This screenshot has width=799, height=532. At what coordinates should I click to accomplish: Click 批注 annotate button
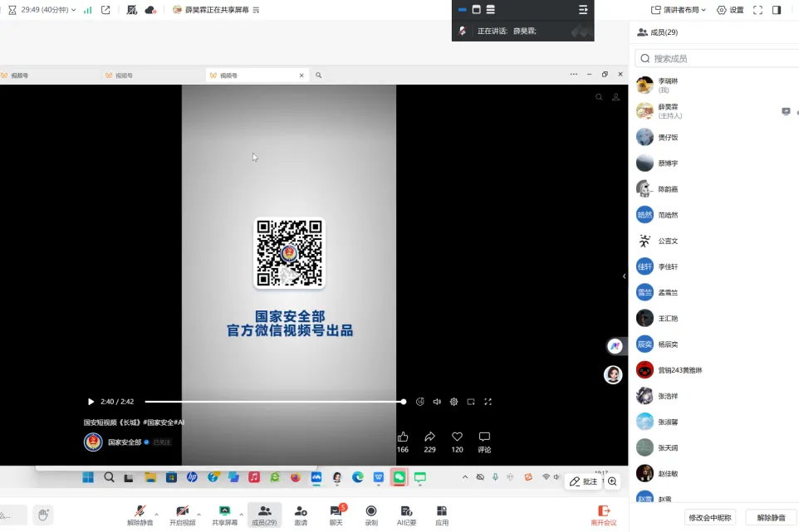pos(584,481)
